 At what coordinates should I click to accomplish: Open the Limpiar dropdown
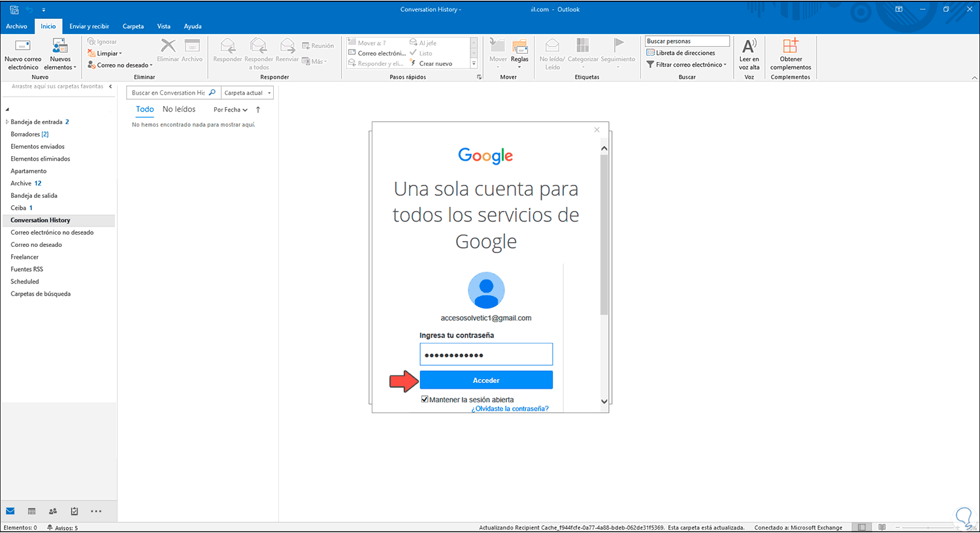(105, 54)
